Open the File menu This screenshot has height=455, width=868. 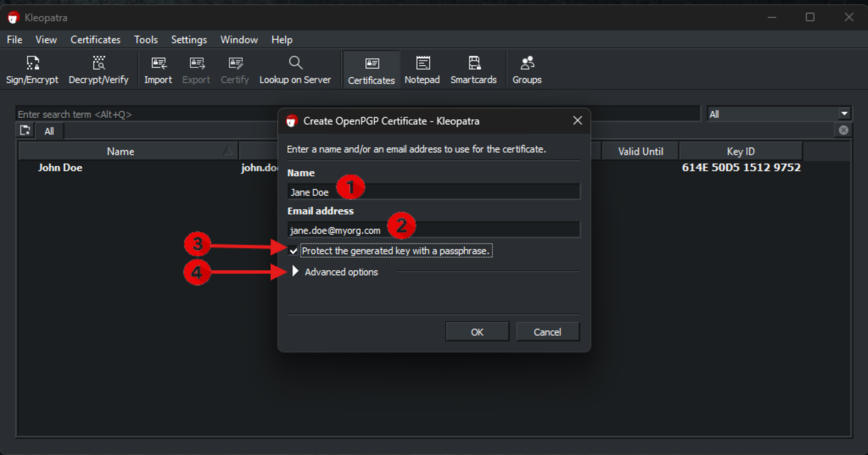15,40
